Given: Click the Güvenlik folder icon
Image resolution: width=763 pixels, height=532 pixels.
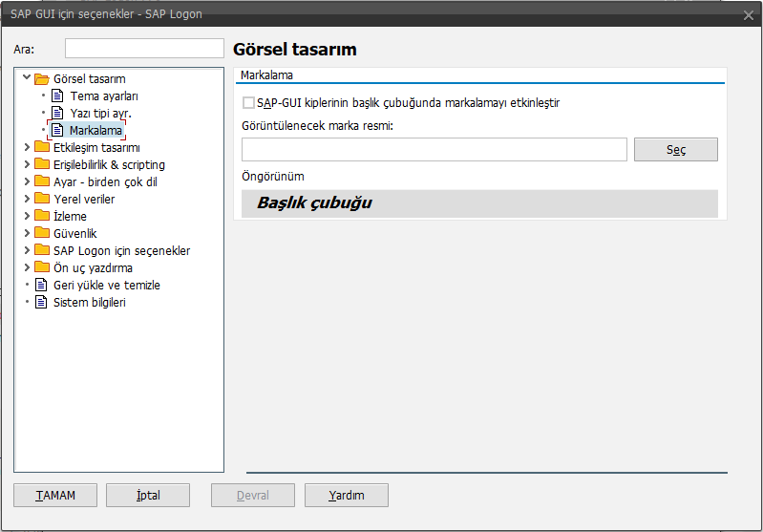Looking at the screenshot, I should [42, 233].
